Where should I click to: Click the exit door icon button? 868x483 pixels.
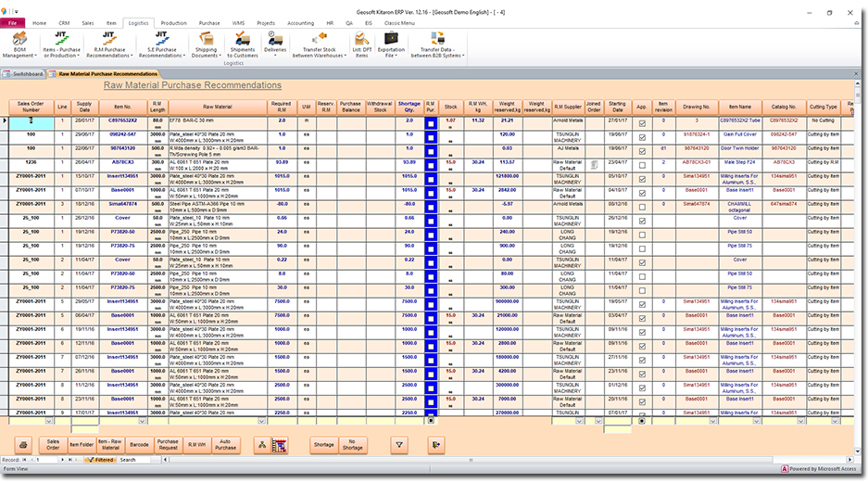point(436,445)
